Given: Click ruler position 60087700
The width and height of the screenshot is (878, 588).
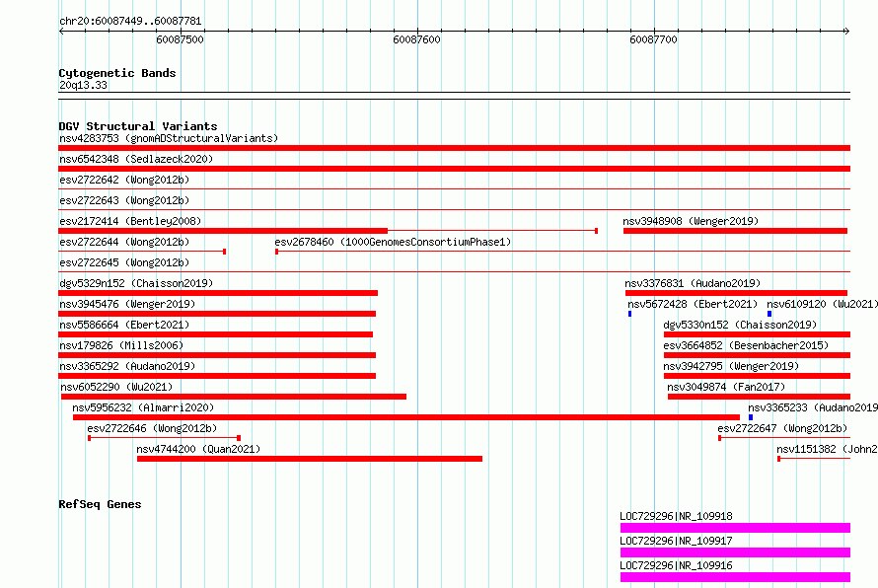Looking at the screenshot, I should [x=653, y=39].
